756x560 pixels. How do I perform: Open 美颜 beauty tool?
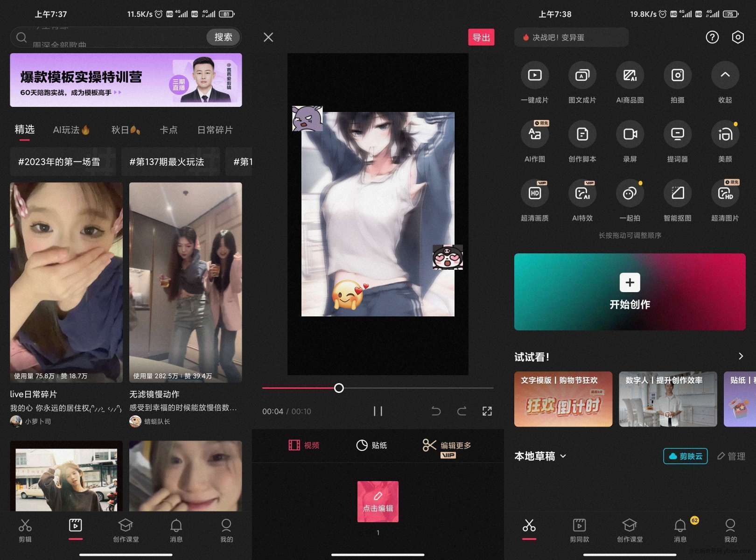(725, 142)
